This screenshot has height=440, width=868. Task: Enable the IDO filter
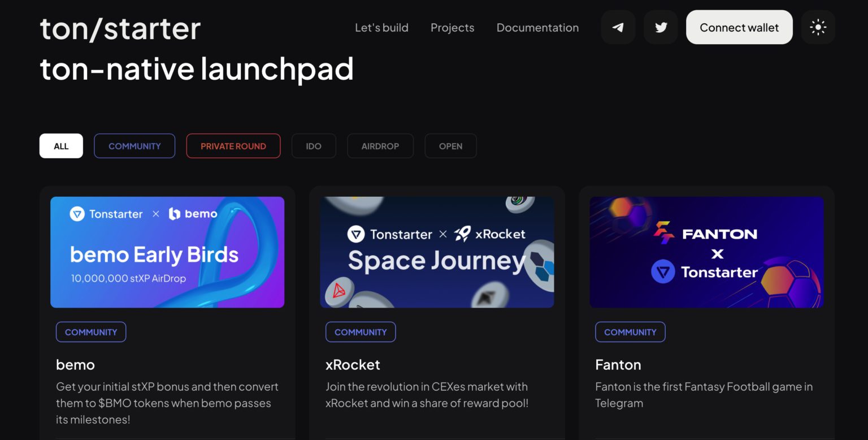pos(314,145)
